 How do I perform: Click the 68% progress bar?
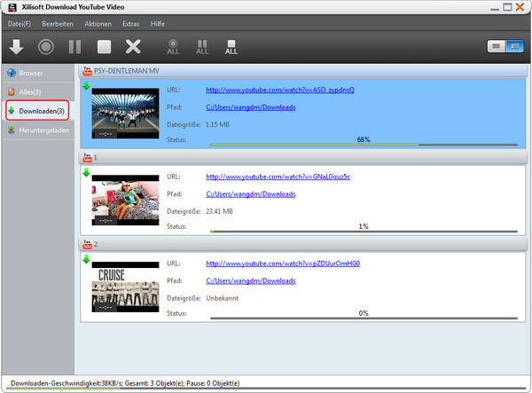[364, 145]
